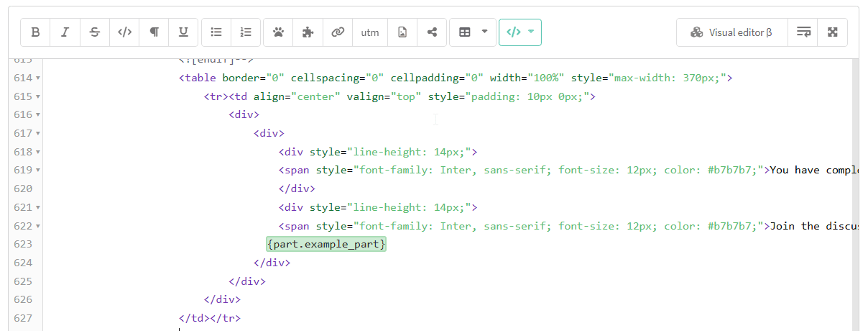The image size is (868, 331).
Task: Click the paw print icon
Action: pos(279,32)
